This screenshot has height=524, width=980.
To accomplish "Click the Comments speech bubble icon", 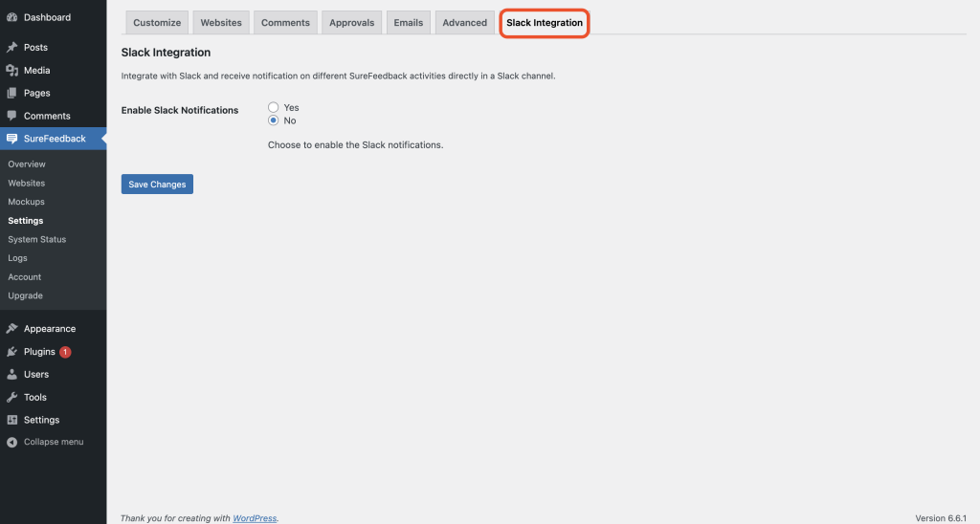I will [11, 116].
